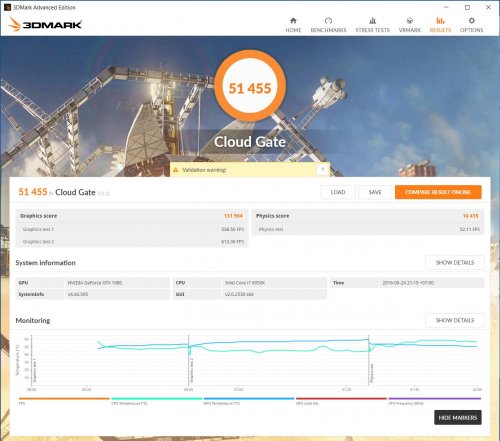Click the Hide Markers button
This screenshot has height=441, width=500.
(458, 418)
